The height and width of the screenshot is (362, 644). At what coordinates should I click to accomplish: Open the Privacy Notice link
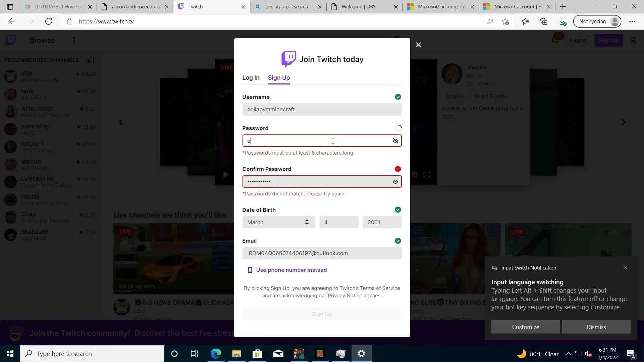pos(345,296)
